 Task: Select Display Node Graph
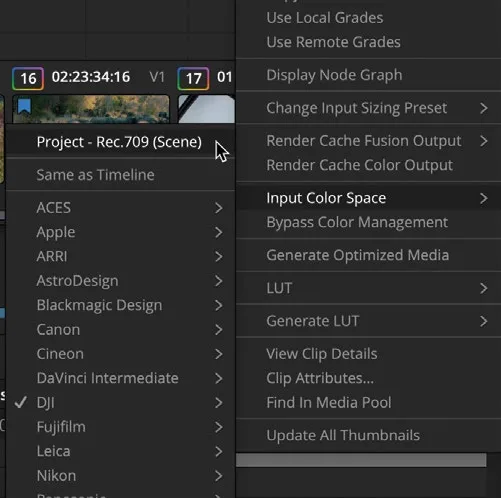[x=368, y=75]
